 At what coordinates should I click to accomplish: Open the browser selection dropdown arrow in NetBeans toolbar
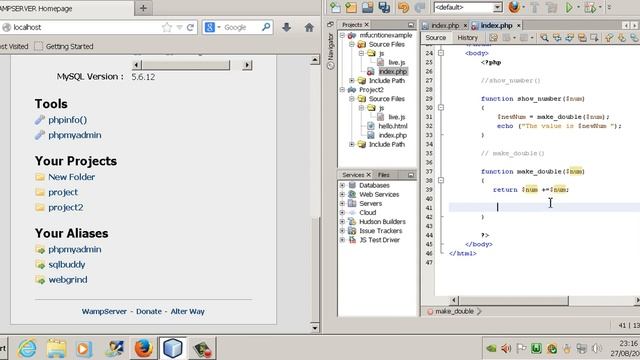524,7
